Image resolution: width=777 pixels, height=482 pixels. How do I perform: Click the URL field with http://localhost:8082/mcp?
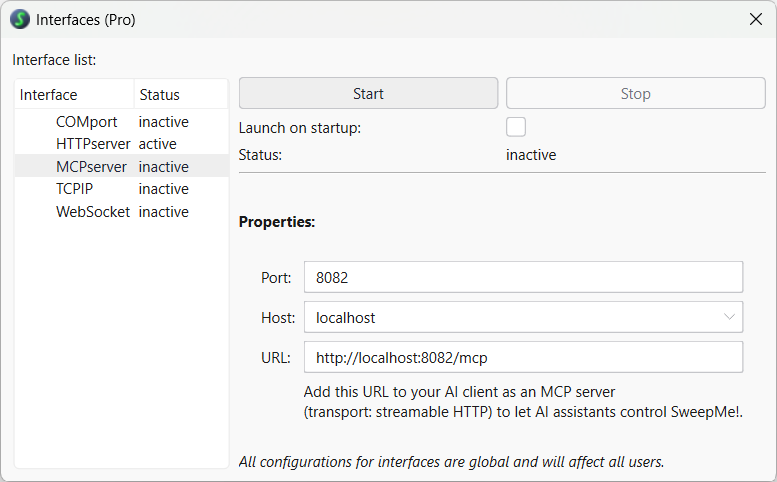click(x=523, y=357)
